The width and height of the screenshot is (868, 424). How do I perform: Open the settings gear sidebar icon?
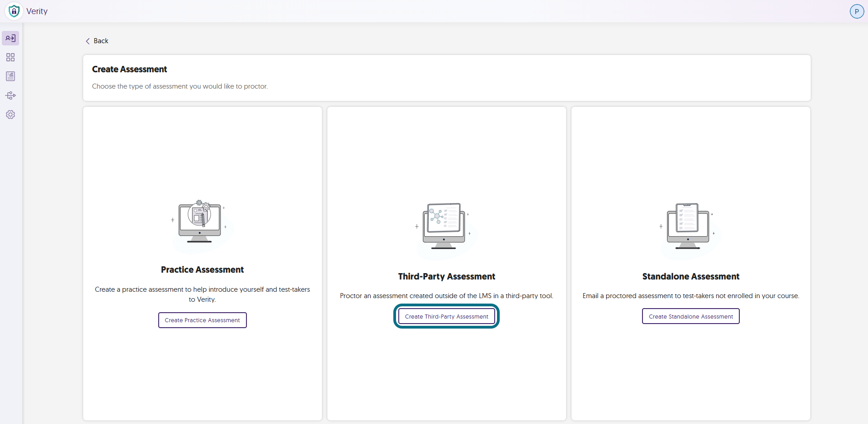(10, 115)
